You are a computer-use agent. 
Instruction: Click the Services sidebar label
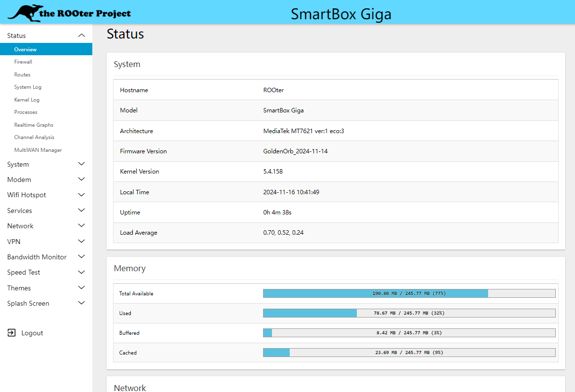[x=19, y=211]
